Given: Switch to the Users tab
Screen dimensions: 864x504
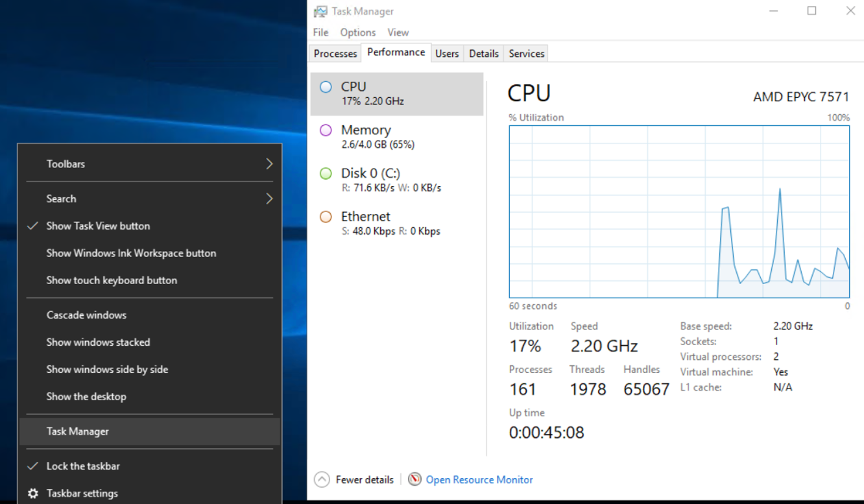Looking at the screenshot, I should pos(447,54).
